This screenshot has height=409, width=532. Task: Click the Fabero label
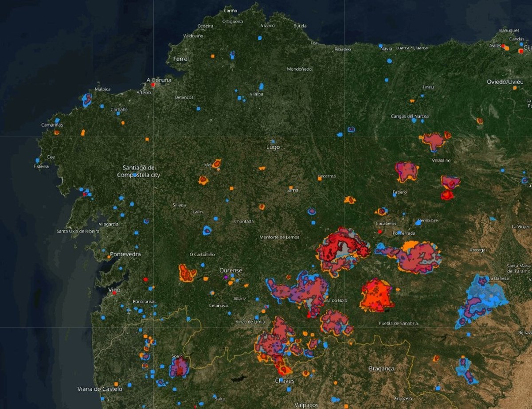399,192
